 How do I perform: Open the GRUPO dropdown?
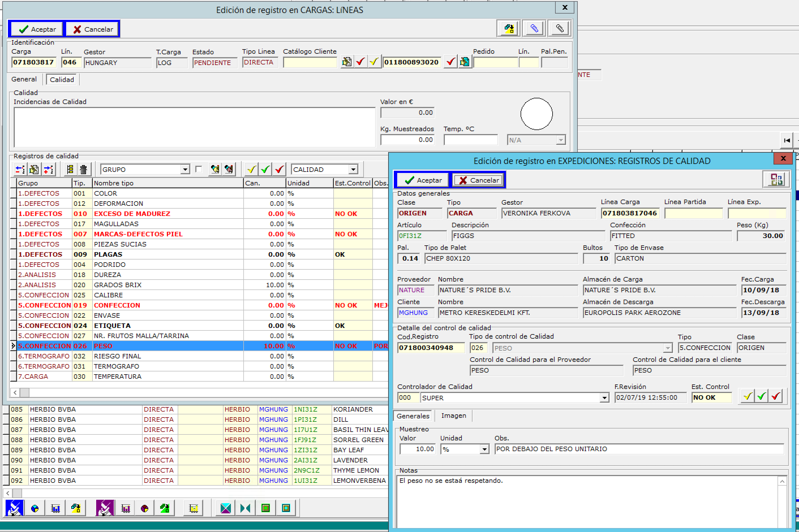tap(185, 169)
